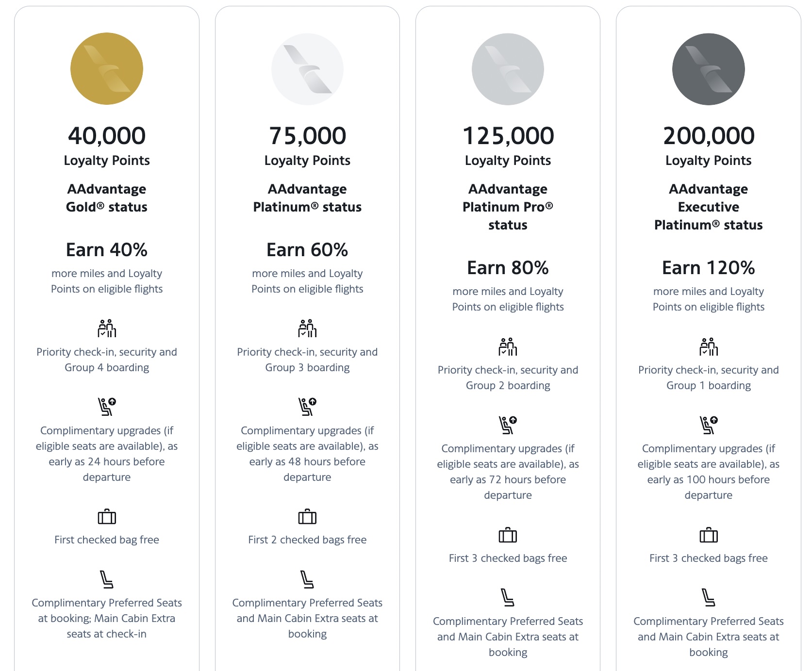Click the "200,000" Loyalty Points heading
The image size is (812, 671).
point(708,136)
